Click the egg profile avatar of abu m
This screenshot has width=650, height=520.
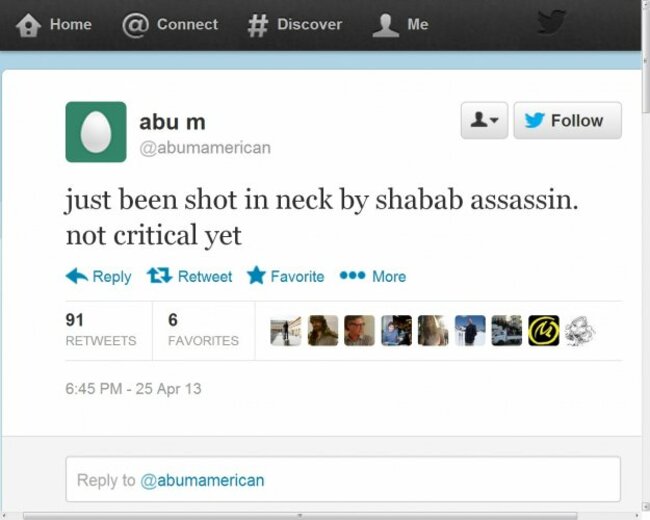[x=96, y=132]
